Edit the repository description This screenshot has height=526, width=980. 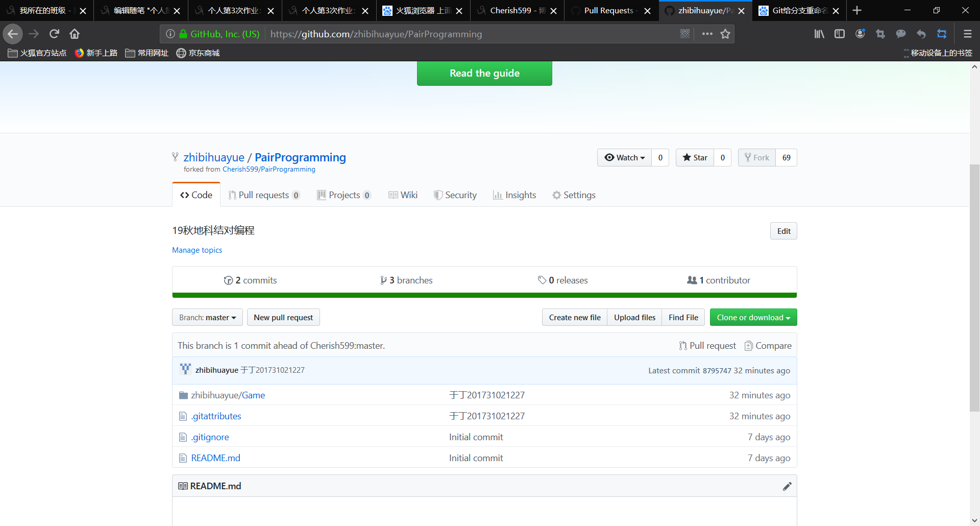point(783,231)
